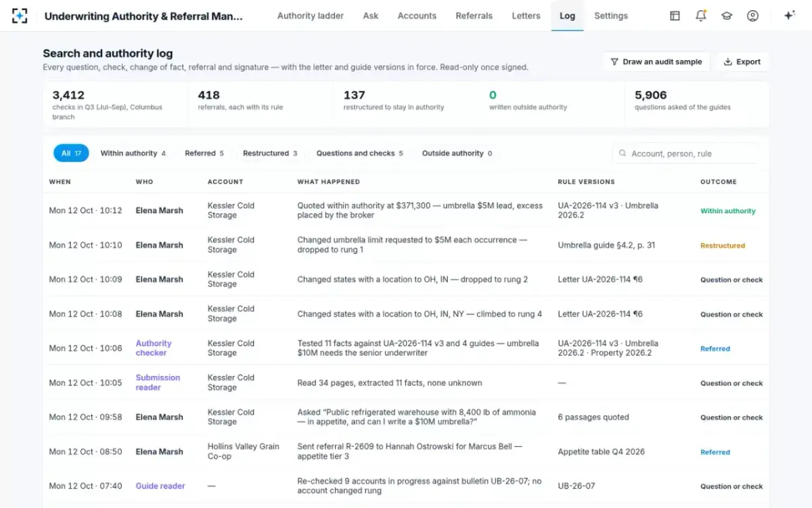Screen dimensions: 812x508
Task: Click 'Re-checked 9 accounts in progress' entry
Action: (x=420, y=486)
